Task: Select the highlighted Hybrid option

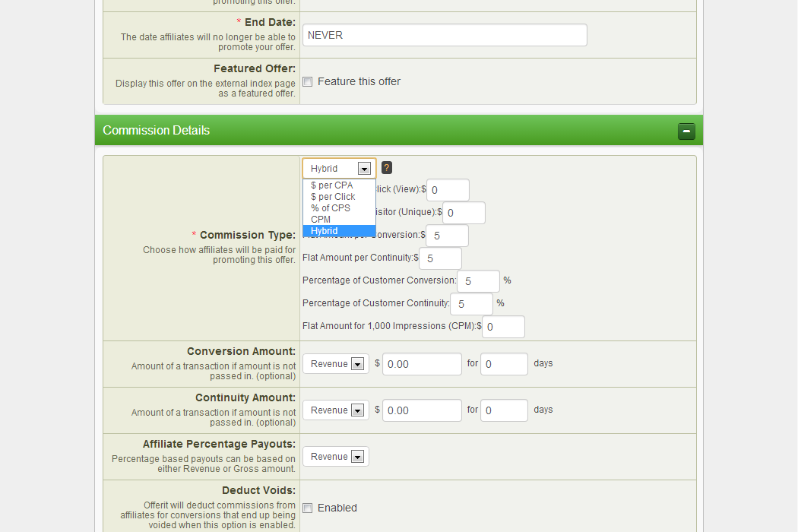Action: (325, 231)
